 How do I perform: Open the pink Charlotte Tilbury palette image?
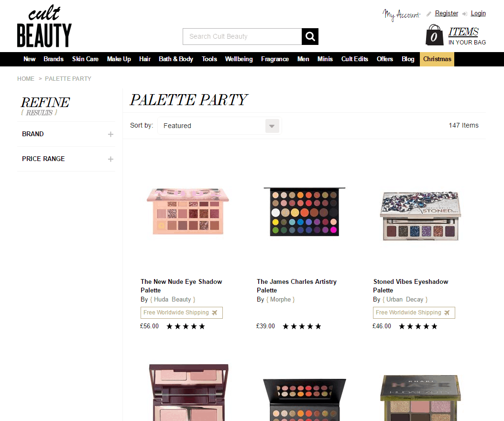(x=188, y=392)
